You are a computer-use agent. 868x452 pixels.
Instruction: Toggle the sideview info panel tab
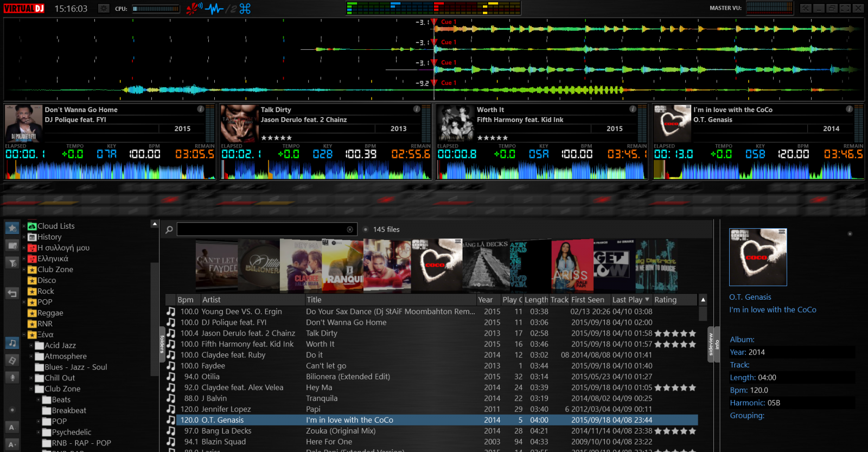pos(713,344)
